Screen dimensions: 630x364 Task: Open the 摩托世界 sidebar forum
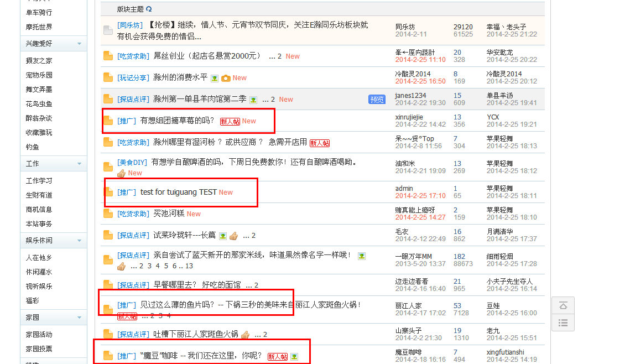(x=39, y=27)
